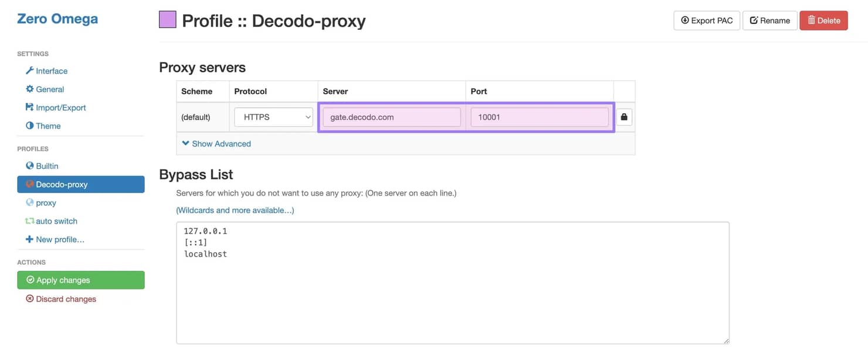Delete the Decodo-proxy profile
The height and width of the screenshot is (351, 868).
pyautogui.click(x=823, y=21)
